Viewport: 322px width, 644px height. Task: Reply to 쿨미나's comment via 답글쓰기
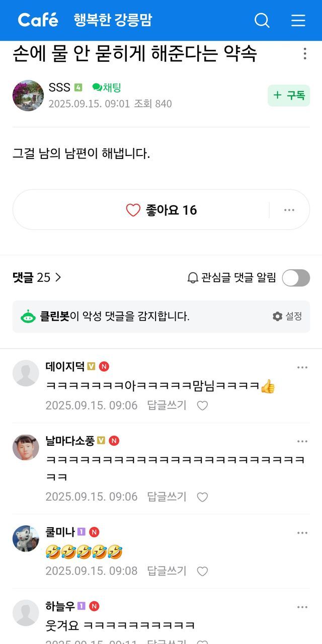click(x=167, y=571)
